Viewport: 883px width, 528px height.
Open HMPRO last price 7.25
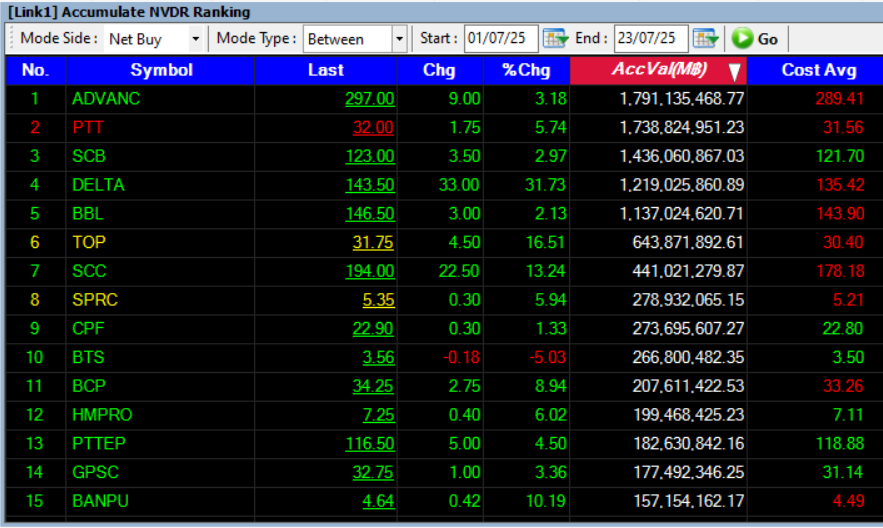(x=378, y=415)
